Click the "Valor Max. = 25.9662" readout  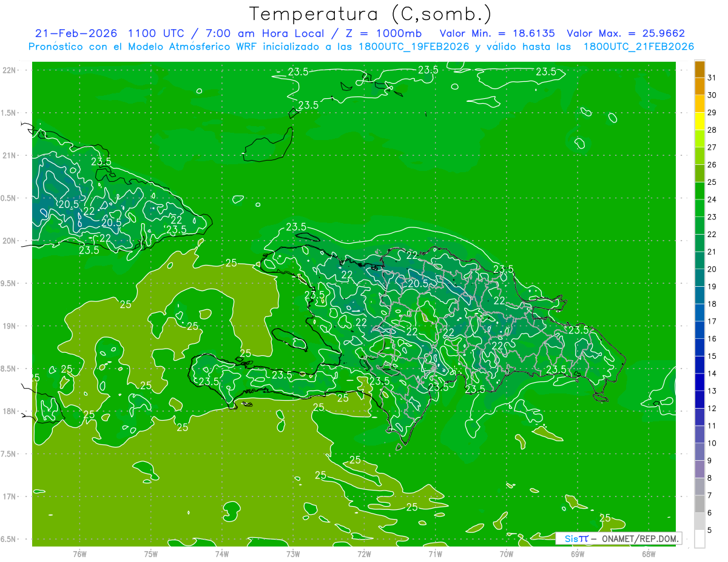point(626,33)
